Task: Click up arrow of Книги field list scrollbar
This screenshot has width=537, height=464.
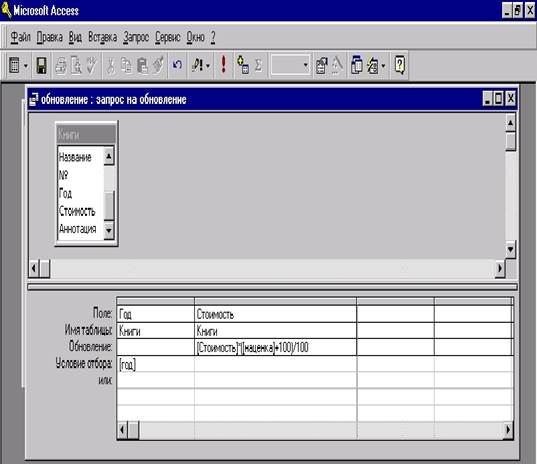Action: 109,156
